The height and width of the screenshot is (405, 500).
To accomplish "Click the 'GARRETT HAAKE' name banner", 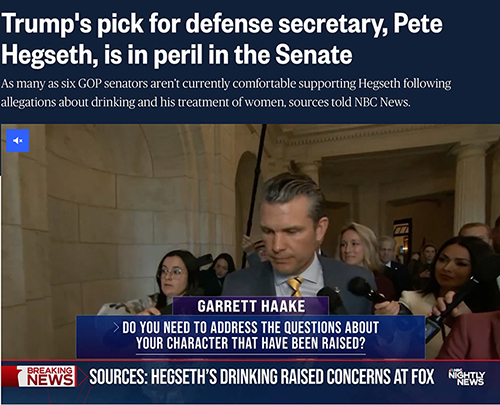I will tap(251, 306).
